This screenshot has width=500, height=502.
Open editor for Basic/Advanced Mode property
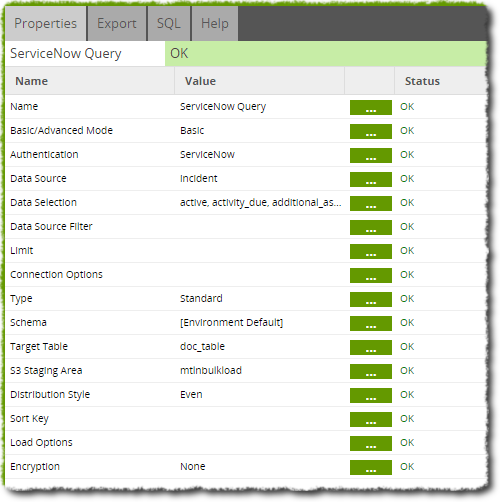pyautogui.click(x=371, y=132)
